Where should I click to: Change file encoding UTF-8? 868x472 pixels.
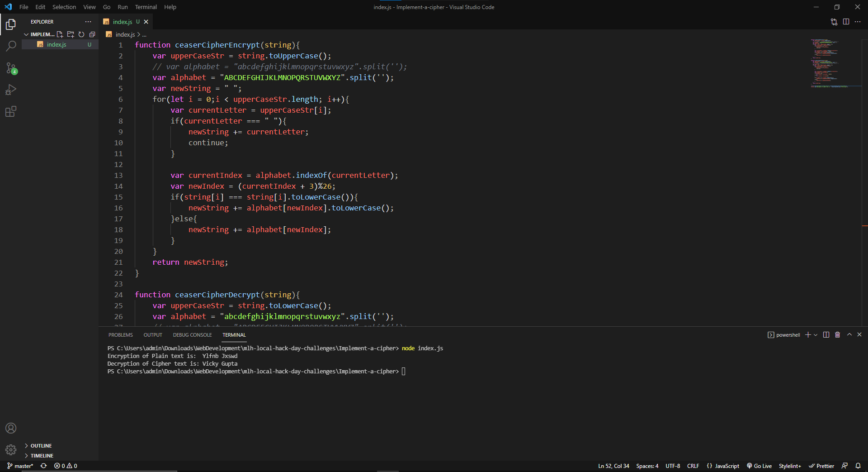(673, 466)
